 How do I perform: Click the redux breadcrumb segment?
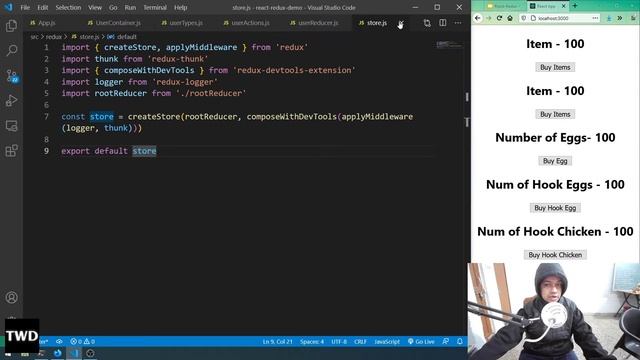53,37
